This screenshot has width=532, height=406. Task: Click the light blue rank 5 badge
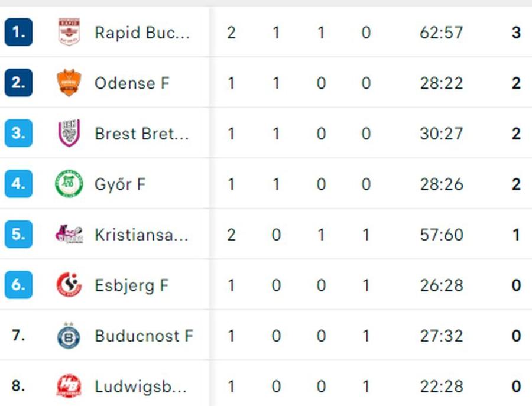(19, 234)
